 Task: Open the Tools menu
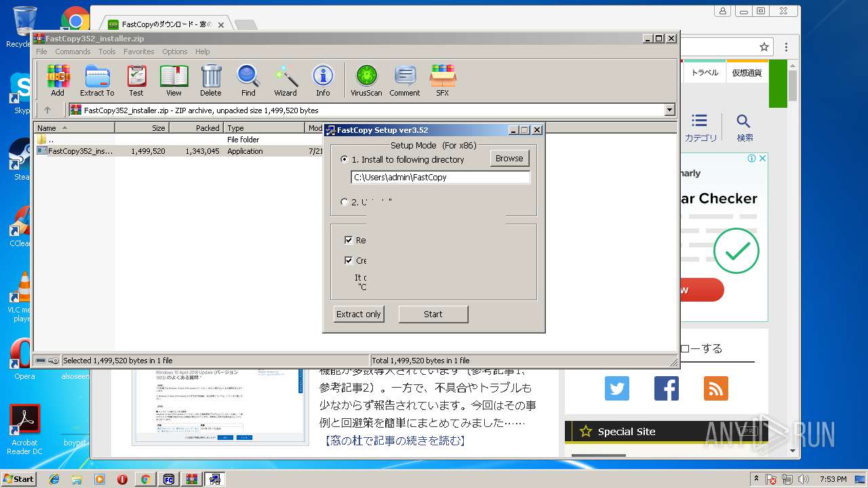click(x=107, y=52)
